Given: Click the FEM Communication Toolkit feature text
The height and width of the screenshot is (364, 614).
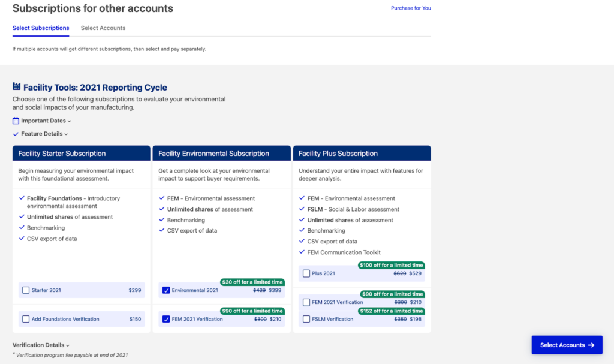Looking at the screenshot, I should (x=344, y=252).
